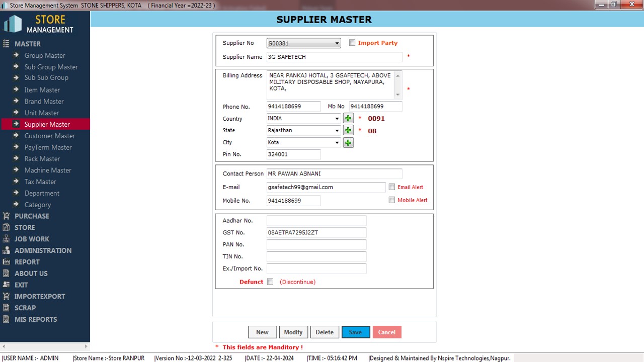Mark supplier as Defunct checkbox

(x=270, y=282)
